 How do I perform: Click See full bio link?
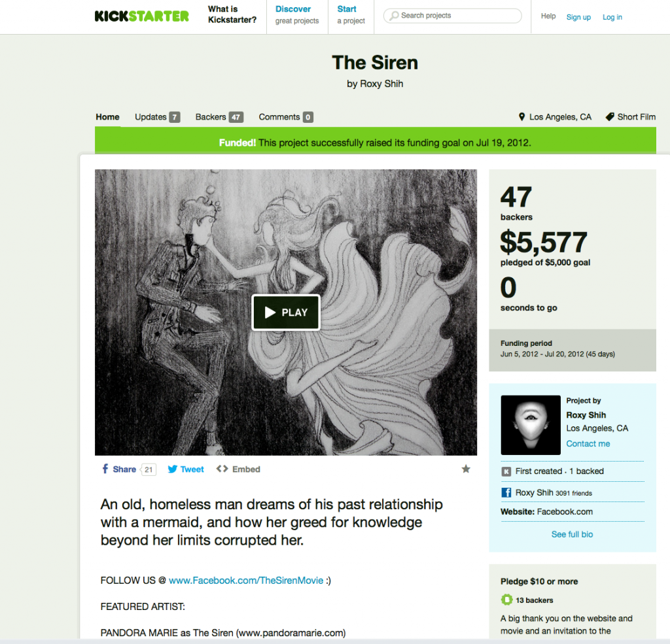click(572, 534)
